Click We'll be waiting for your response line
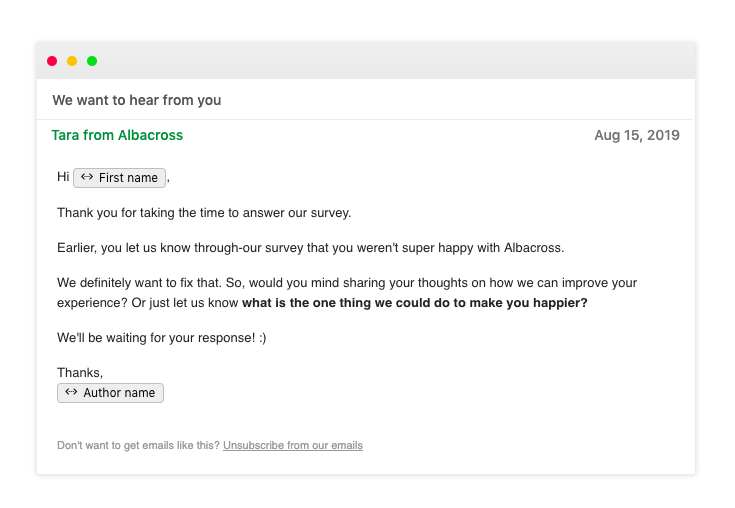 (x=162, y=338)
